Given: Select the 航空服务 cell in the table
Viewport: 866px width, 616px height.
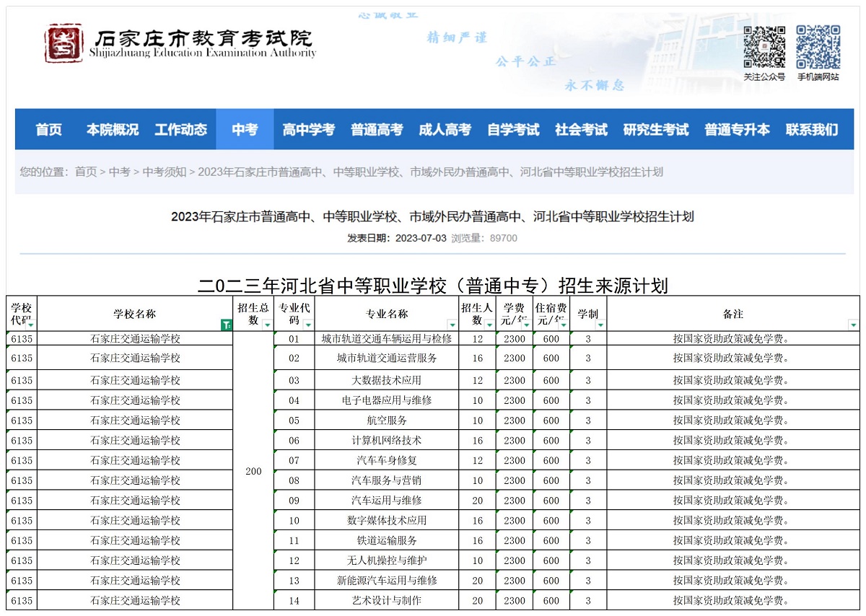Looking at the screenshot, I should coord(386,420).
